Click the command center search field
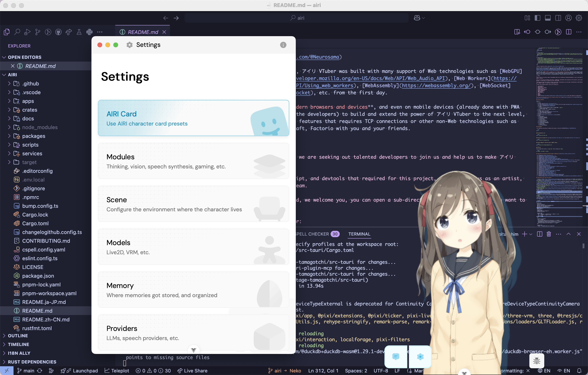This screenshot has height=375, width=588. (296, 18)
